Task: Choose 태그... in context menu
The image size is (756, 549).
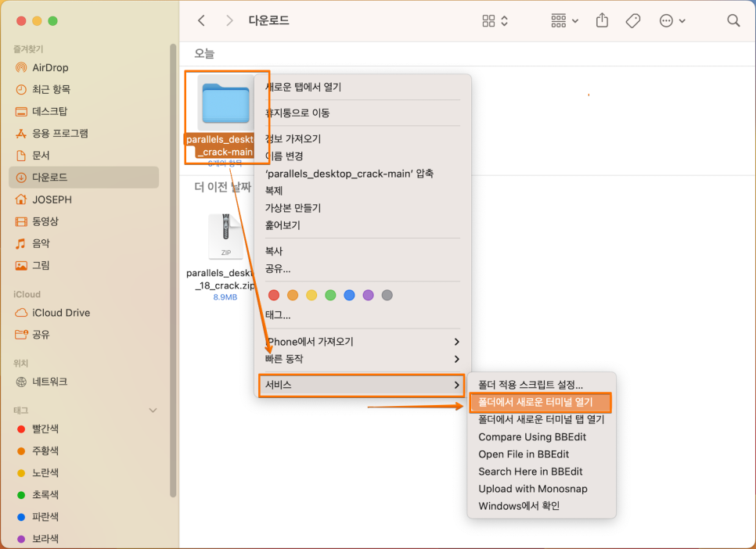Action: click(x=362, y=315)
